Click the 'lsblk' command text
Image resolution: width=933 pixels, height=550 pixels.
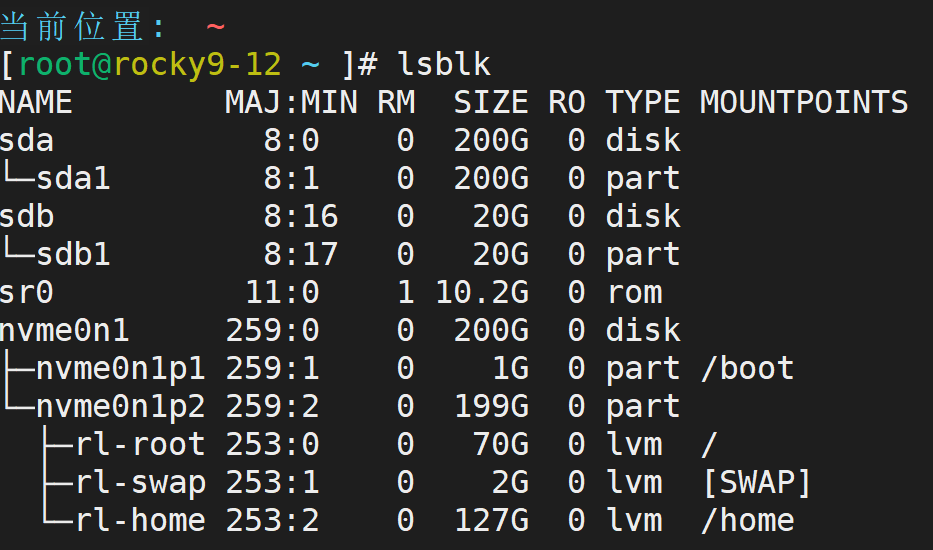click(x=444, y=64)
